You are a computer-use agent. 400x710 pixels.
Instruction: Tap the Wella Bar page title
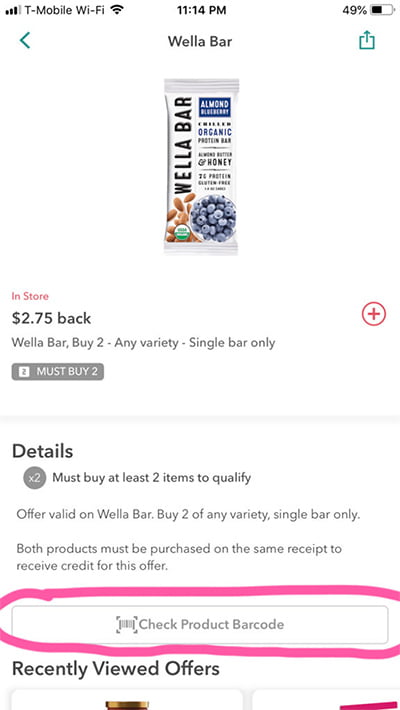click(x=200, y=41)
